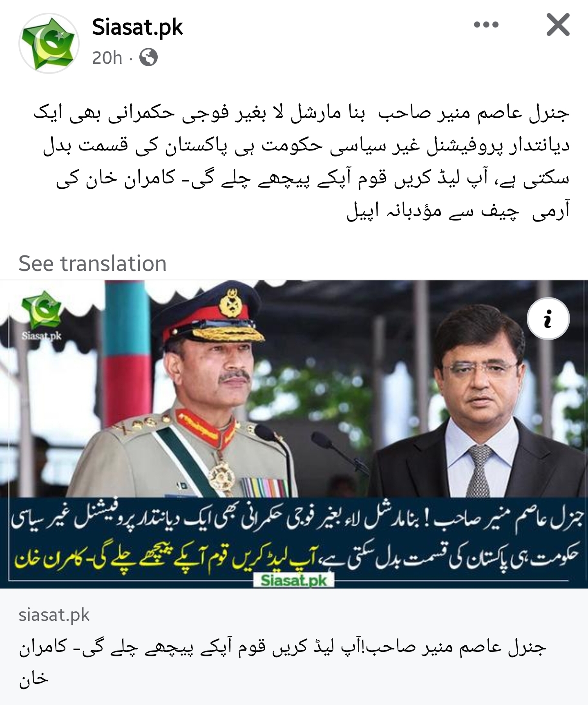
Task: Open the Siasat.pk profile avatar
Action: coord(49,43)
